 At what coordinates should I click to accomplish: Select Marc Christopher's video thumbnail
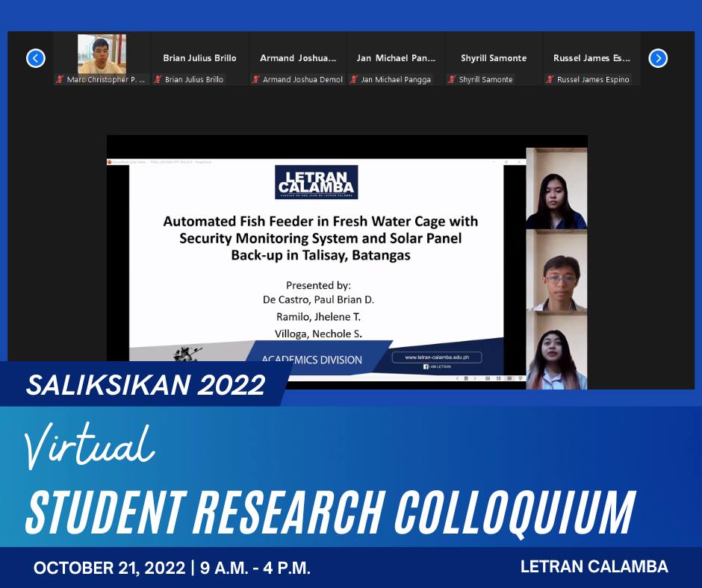(102, 54)
